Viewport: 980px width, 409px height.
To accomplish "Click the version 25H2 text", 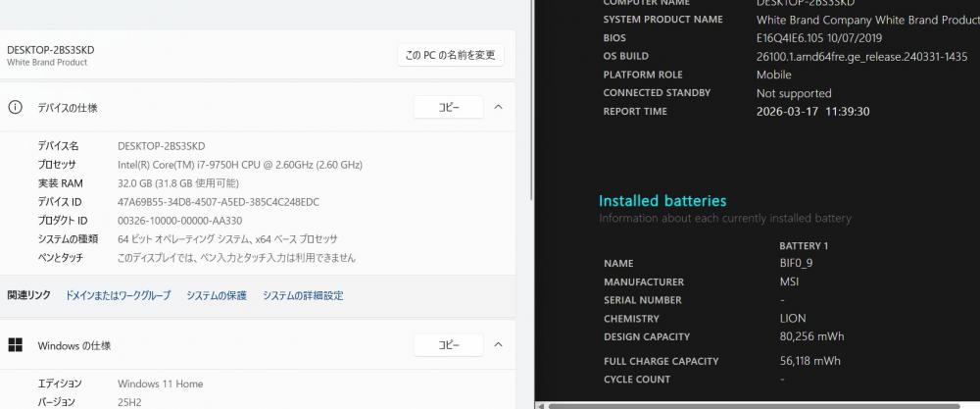I will point(129,402).
